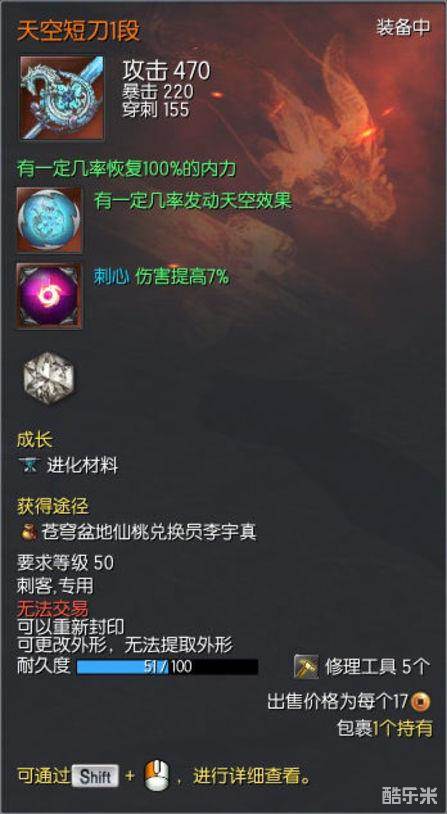Click the 进化材料 text link
Screen dimensions: 447x814
coord(83,466)
